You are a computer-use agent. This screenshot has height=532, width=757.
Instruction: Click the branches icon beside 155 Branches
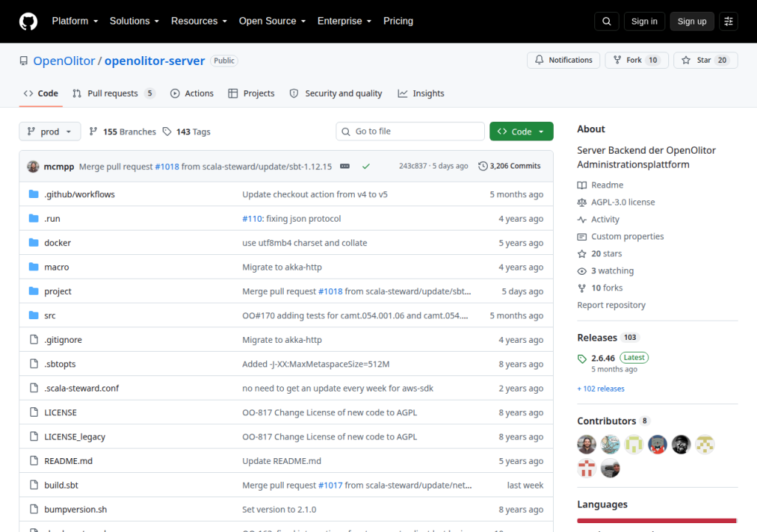[94, 132]
